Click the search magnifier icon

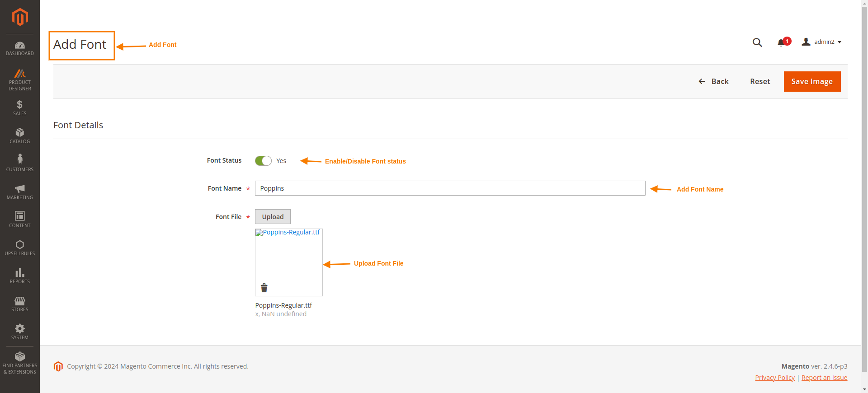click(x=757, y=42)
